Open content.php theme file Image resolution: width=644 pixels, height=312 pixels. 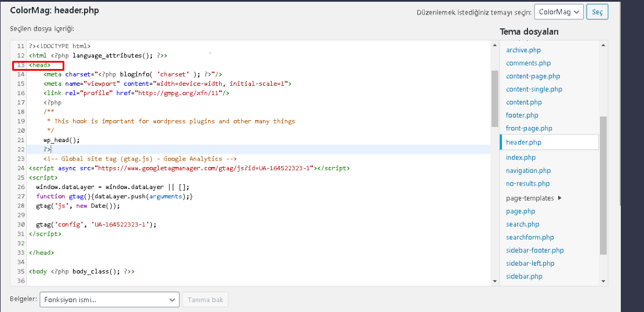(523, 102)
